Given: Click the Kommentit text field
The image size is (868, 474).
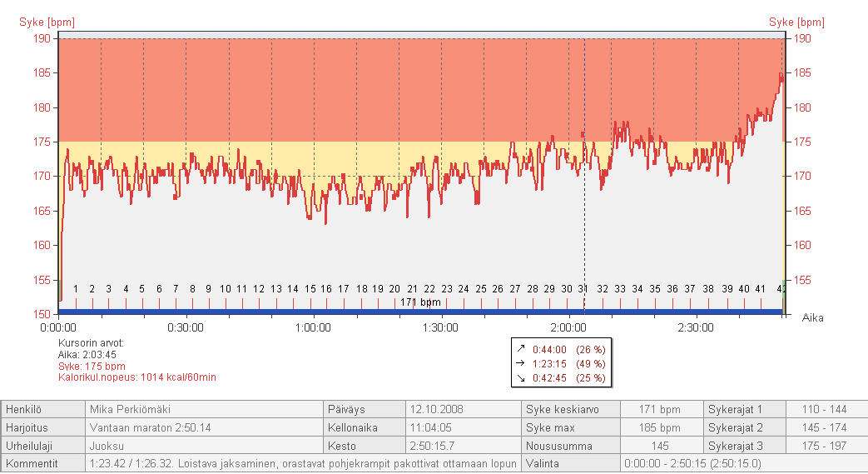Looking at the screenshot, I should pos(301,463).
